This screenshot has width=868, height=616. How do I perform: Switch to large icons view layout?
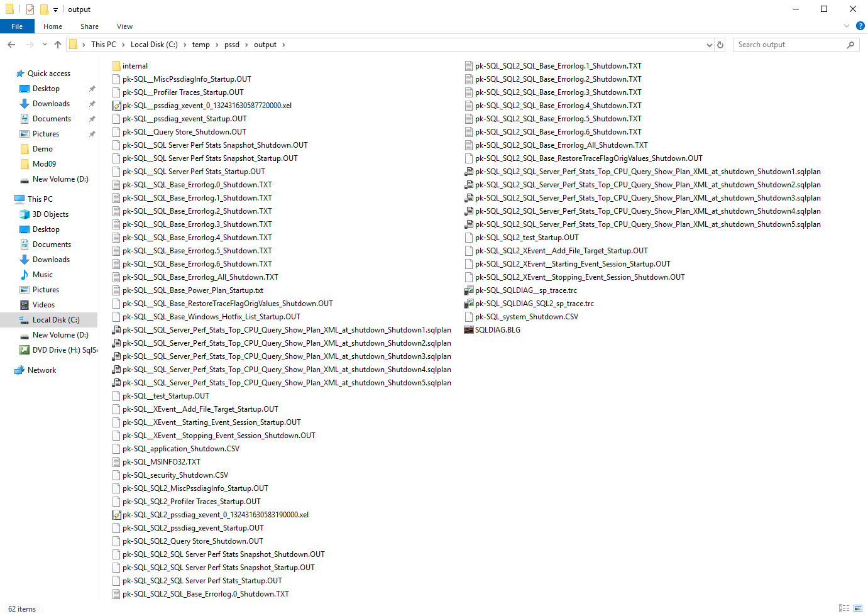(858, 608)
